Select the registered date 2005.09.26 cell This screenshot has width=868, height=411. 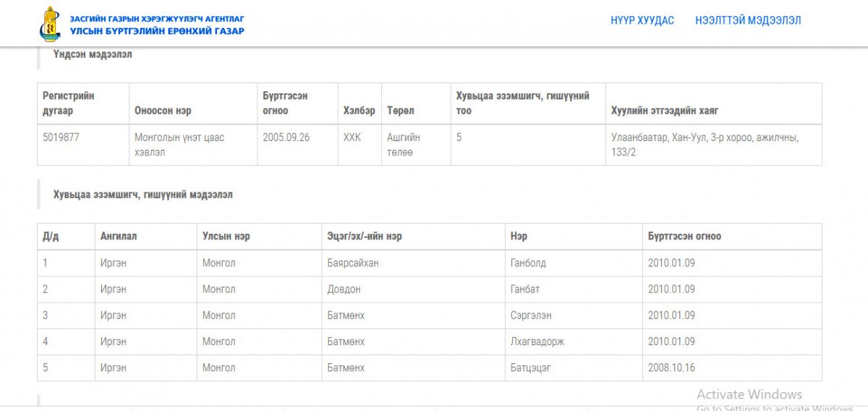coord(286,137)
